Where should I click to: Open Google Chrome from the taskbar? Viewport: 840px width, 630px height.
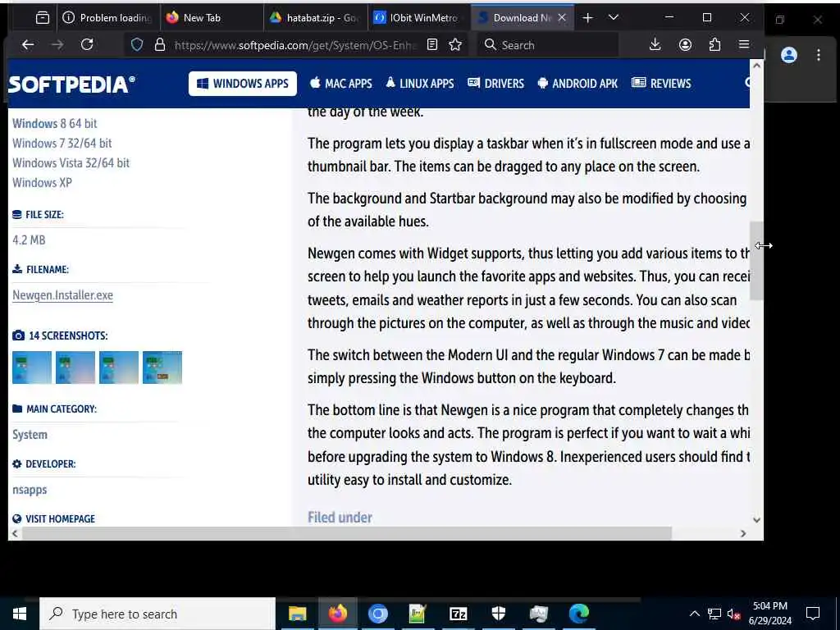tap(377, 614)
